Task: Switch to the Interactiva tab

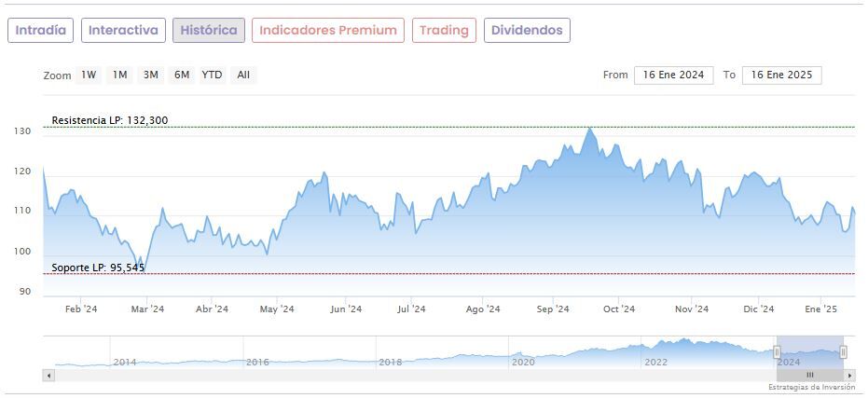Action: [x=124, y=30]
